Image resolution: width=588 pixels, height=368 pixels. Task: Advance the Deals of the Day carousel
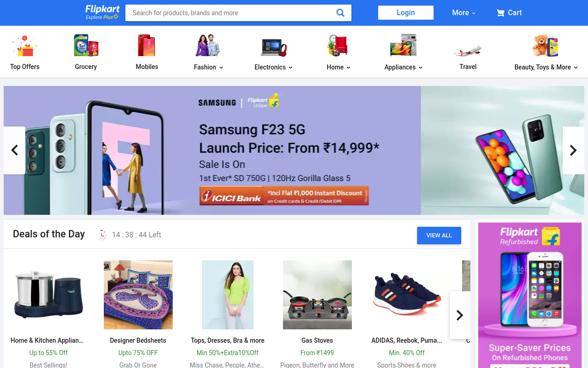click(460, 315)
